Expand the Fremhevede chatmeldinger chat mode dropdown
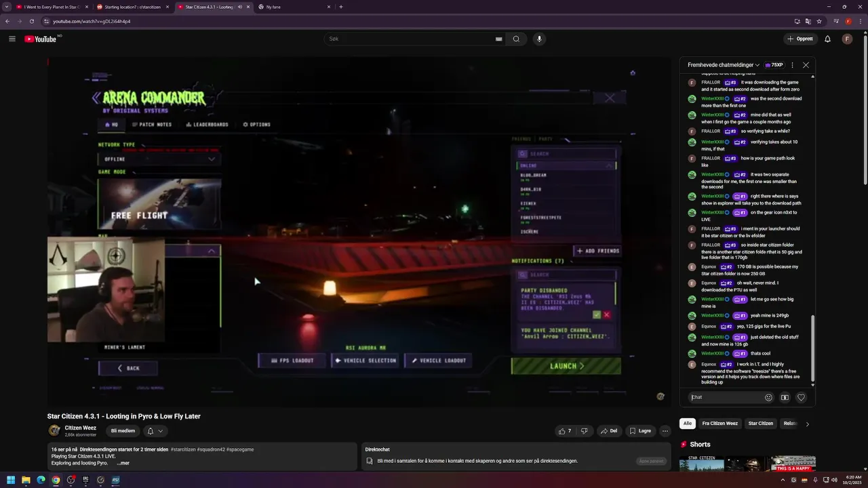Viewport: 868px width, 488px height. pos(724,65)
